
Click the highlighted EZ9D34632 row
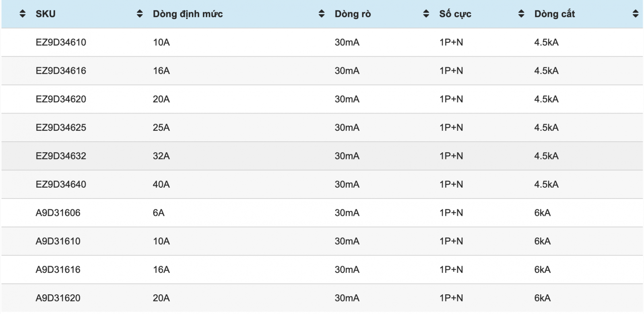[x=322, y=156]
